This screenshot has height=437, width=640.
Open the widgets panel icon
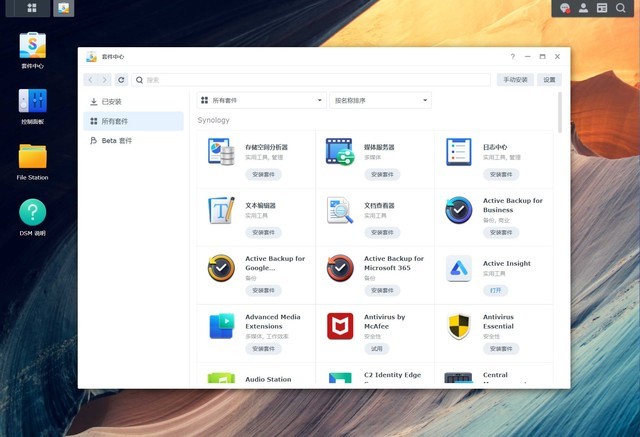[602, 8]
